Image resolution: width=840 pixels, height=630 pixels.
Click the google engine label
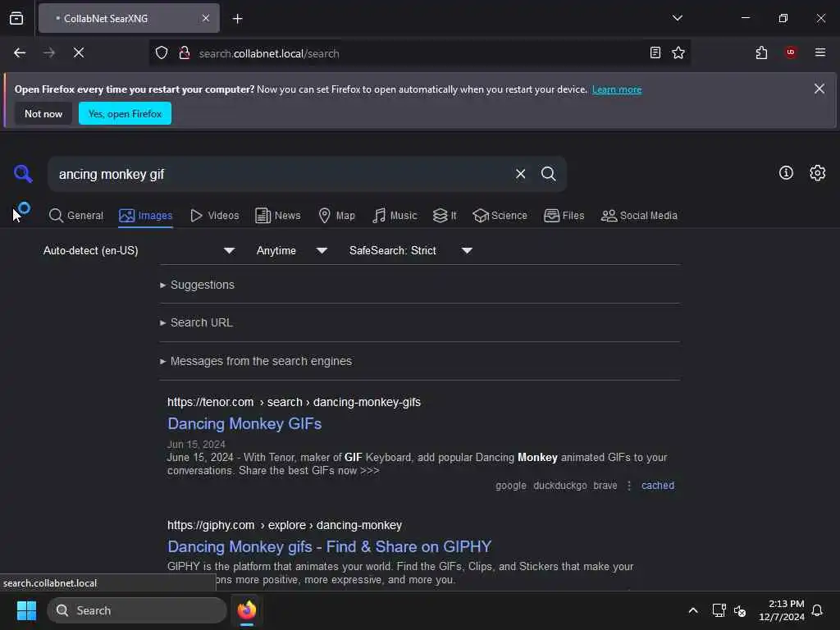tap(510, 486)
